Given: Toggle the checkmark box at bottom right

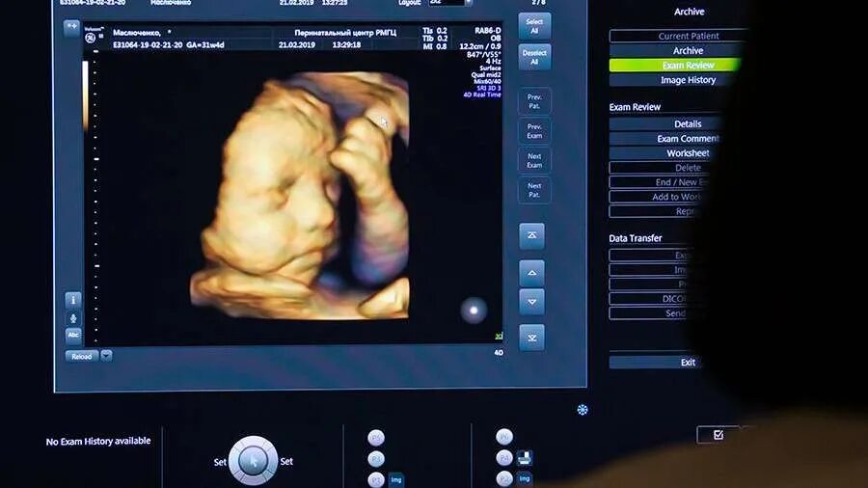Looking at the screenshot, I should (x=718, y=435).
